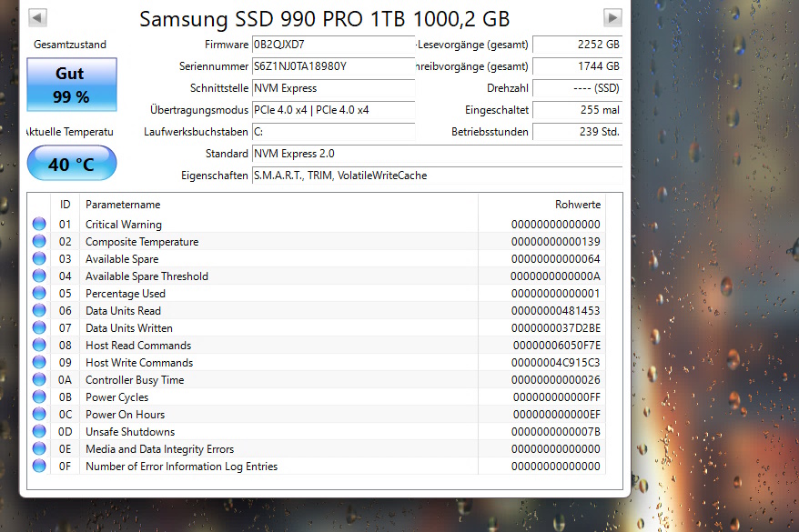Image resolution: width=799 pixels, height=532 pixels.
Task: Select the Data Units Written parameter name
Action: click(x=129, y=328)
